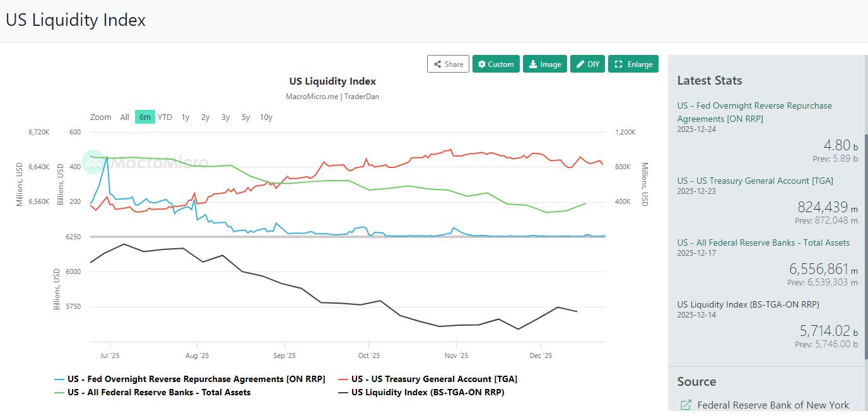Screen dimensions: 868x418
Task: Switch to the YTD zoom tab
Action: (x=165, y=117)
